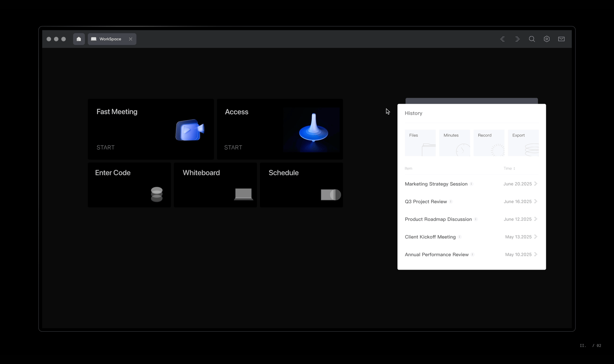Open search from the magnifier icon
Screen dimensions: 614x364
532,39
